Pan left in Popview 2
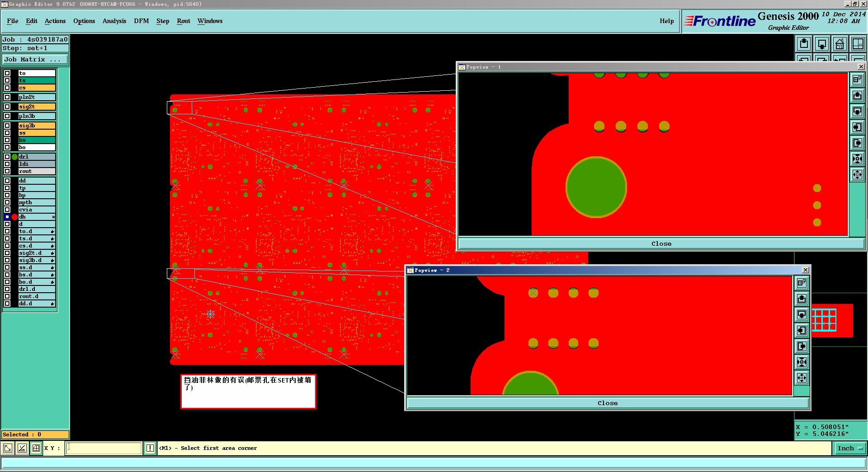The width and height of the screenshot is (868, 472). (x=802, y=331)
